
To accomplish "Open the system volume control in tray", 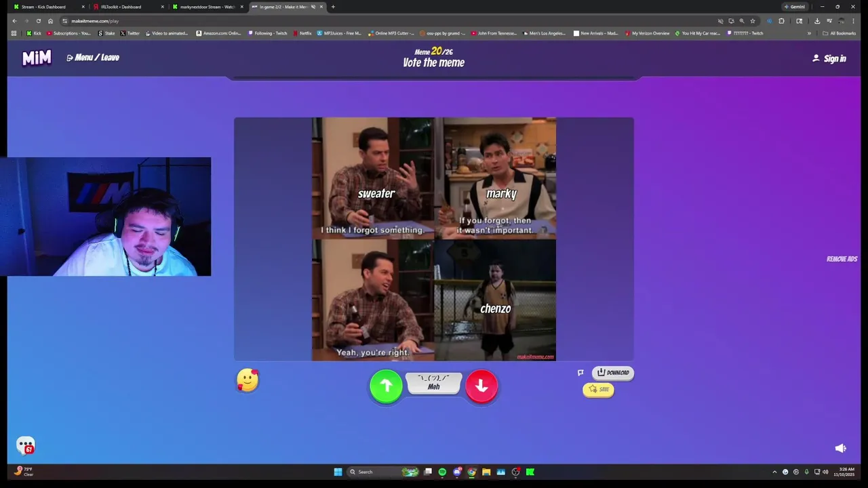I will [x=825, y=472].
